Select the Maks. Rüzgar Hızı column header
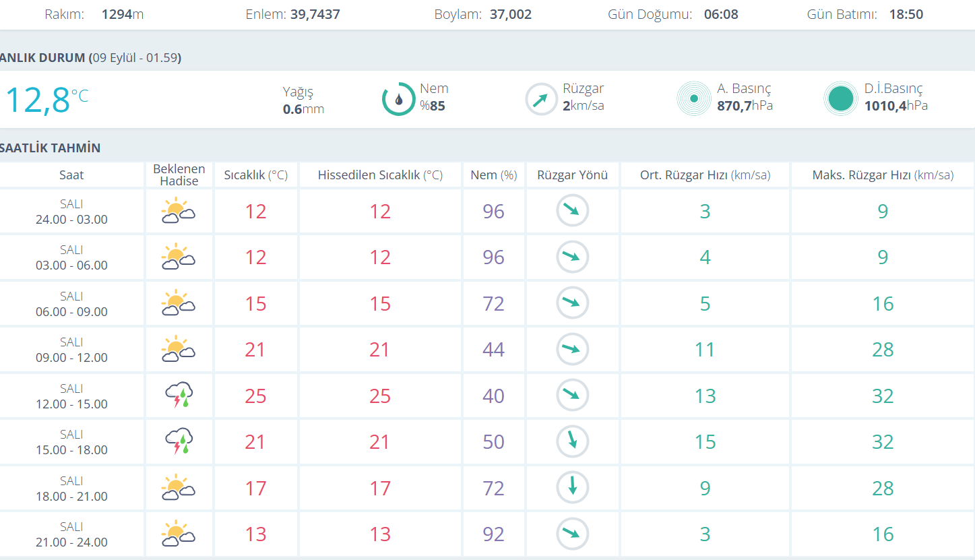Screen dimensions: 975x560 click(x=883, y=175)
